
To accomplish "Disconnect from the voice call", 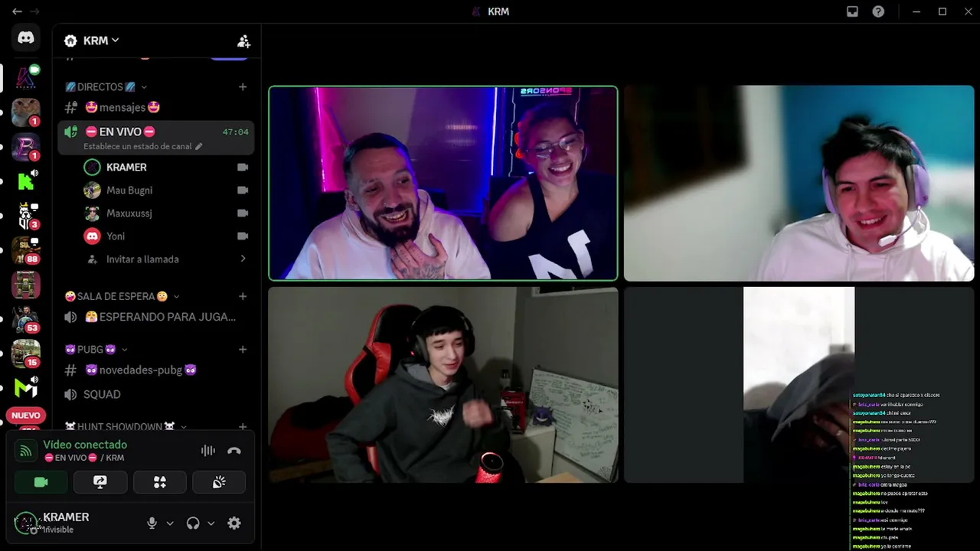I will click(x=234, y=451).
